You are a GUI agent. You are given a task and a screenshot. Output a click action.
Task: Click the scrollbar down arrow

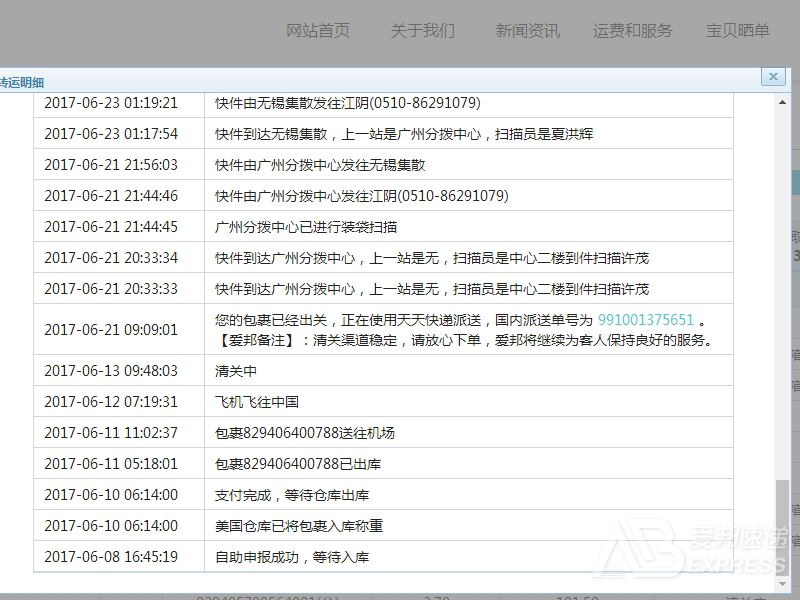[782, 583]
